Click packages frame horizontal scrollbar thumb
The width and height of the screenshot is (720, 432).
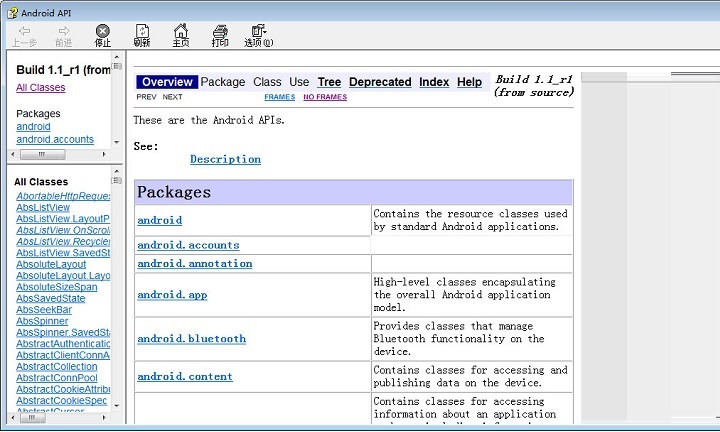[42, 155]
